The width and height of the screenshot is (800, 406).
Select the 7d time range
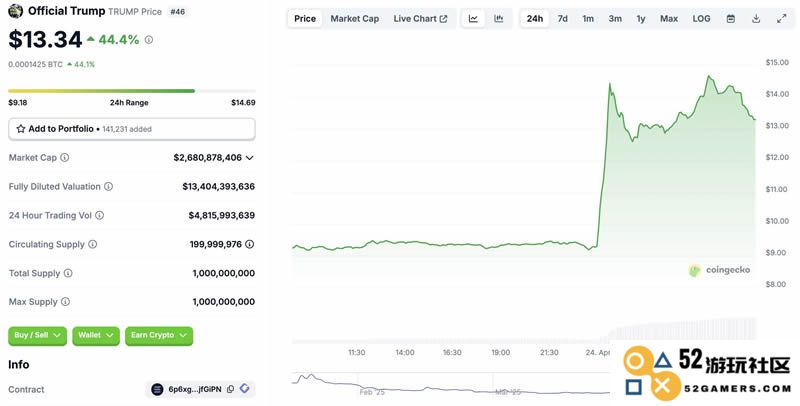click(x=562, y=19)
